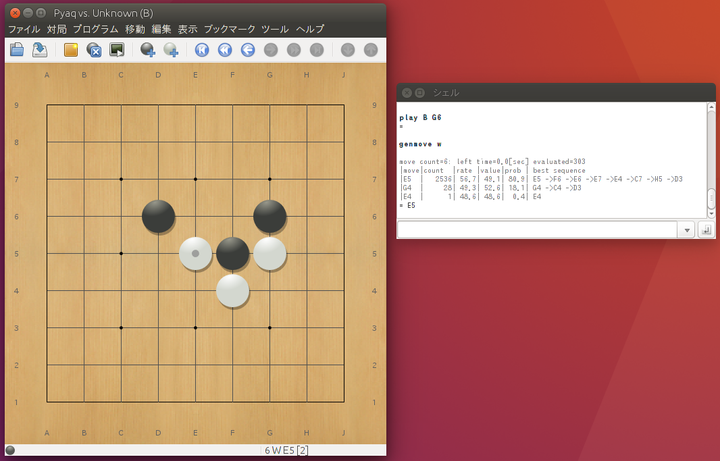Click the Save game toolbar icon
720x461 pixels.
coord(40,49)
